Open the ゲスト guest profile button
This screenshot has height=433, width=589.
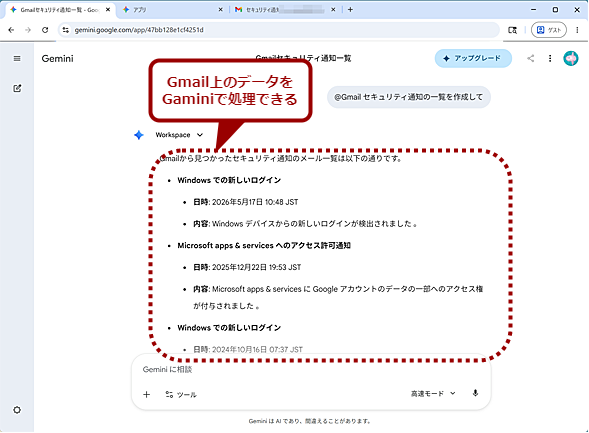548,30
